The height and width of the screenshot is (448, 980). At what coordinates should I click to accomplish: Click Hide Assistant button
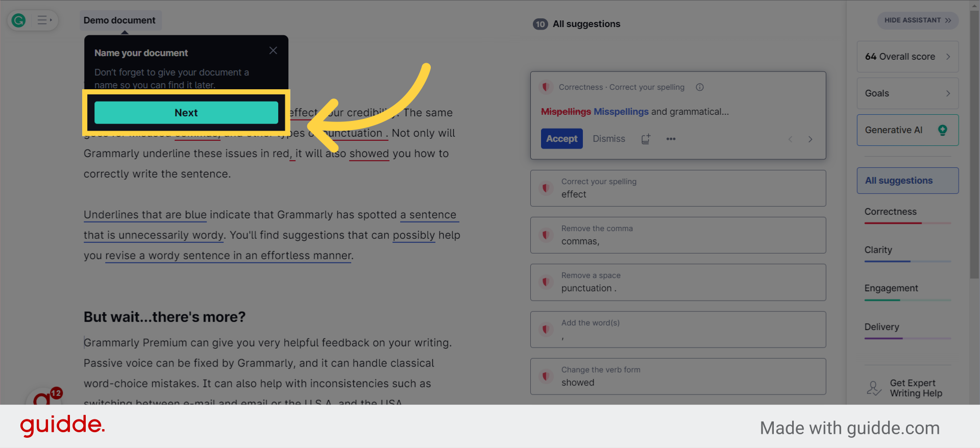(918, 20)
